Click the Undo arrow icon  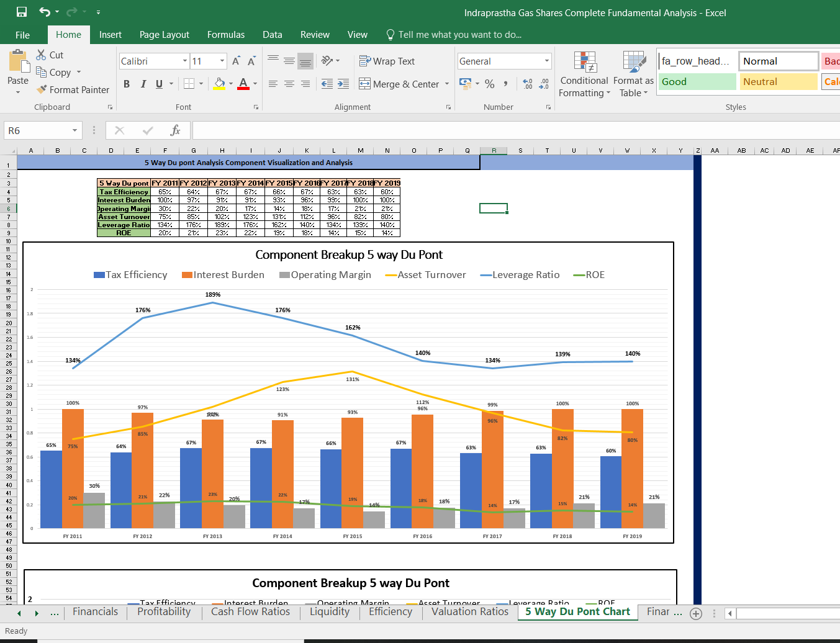tap(45, 12)
